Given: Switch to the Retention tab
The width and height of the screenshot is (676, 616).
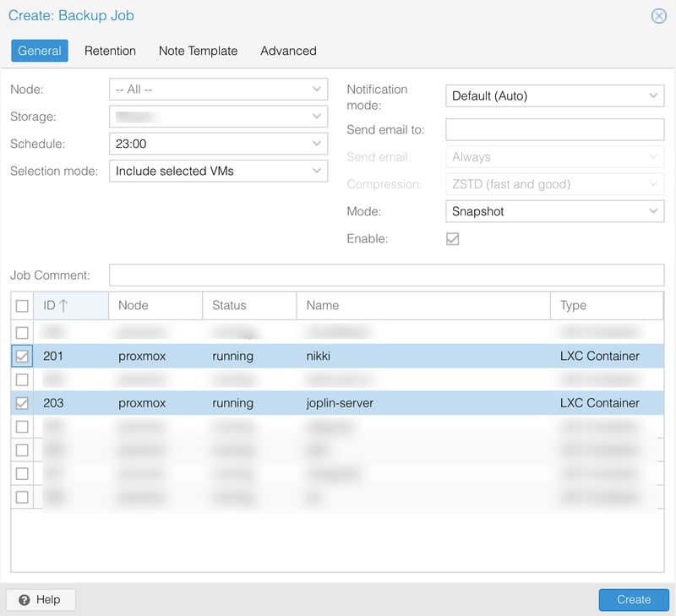Looking at the screenshot, I should (x=110, y=51).
